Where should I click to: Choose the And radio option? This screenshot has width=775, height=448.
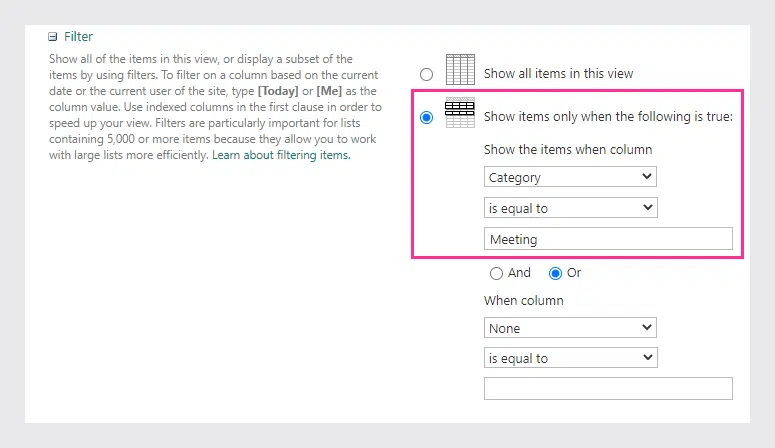click(x=496, y=273)
